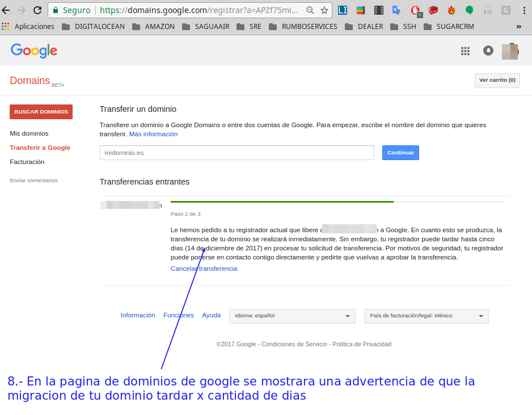View the green Seguro padlock site info
The image size is (532, 415).
(71, 10)
